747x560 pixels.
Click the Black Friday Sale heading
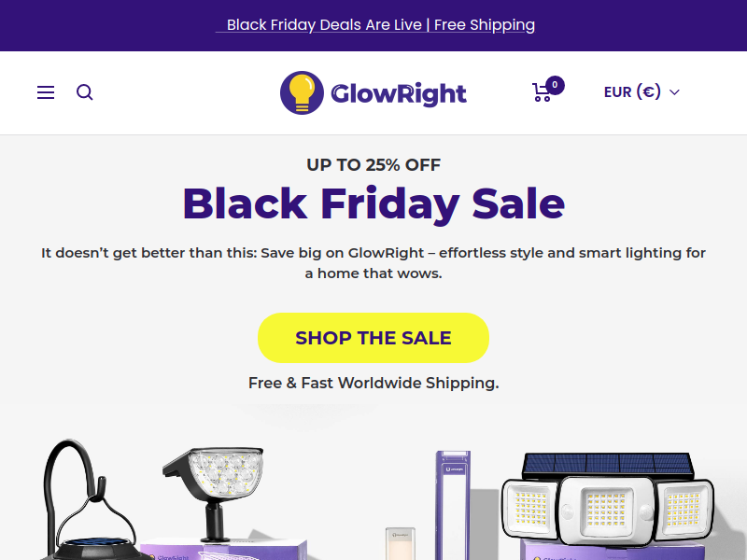pyautogui.click(x=373, y=203)
